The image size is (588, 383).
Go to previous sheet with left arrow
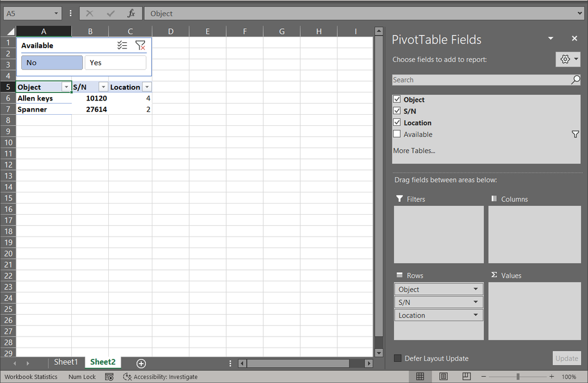tap(15, 363)
